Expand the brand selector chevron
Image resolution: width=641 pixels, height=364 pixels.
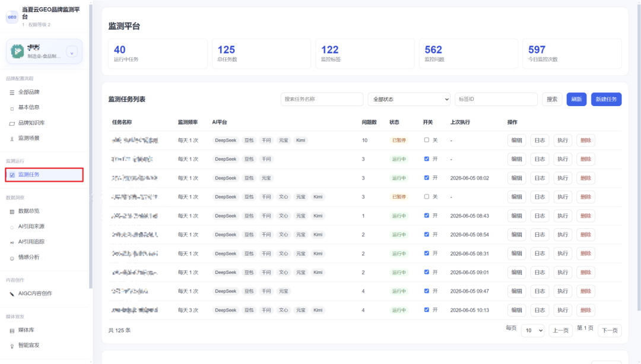pyautogui.click(x=72, y=52)
